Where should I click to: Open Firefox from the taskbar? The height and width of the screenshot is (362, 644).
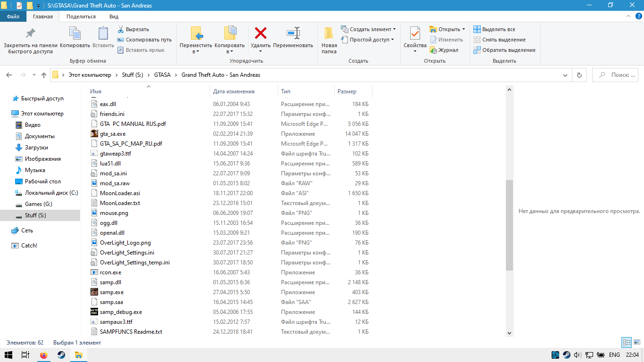(x=44, y=355)
